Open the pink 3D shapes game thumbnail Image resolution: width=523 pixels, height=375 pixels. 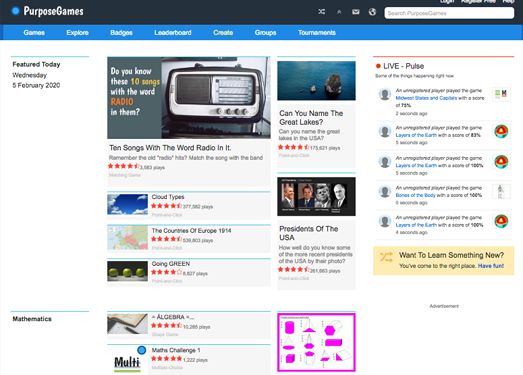pos(316,342)
